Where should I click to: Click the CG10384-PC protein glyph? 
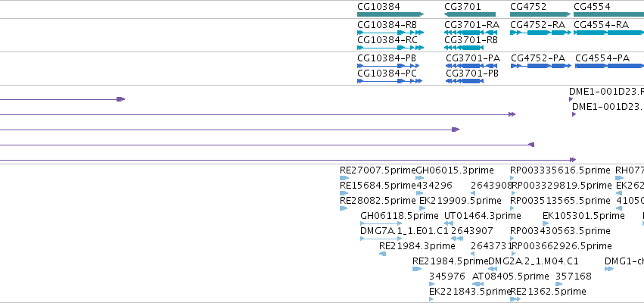[390, 81]
